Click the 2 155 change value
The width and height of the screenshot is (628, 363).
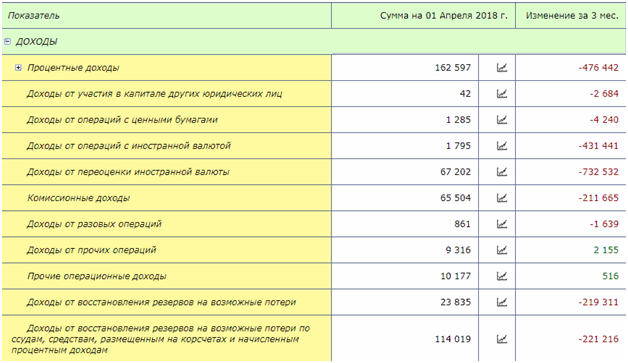tap(606, 250)
